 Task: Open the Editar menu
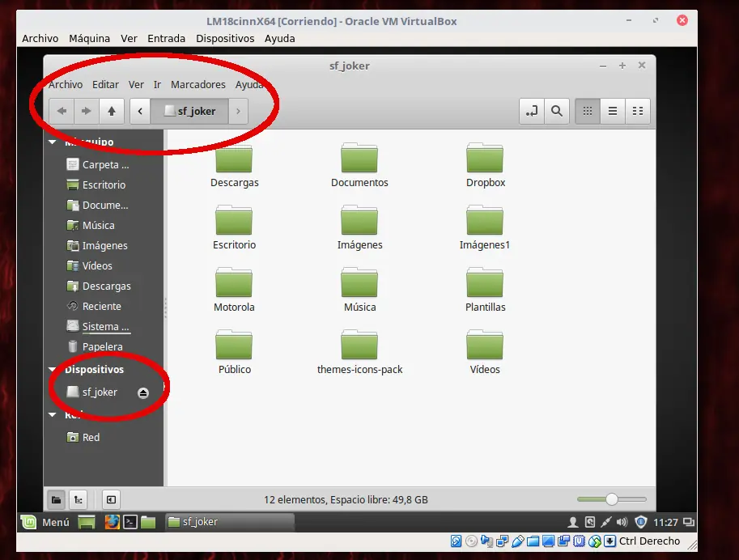(x=105, y=84)
